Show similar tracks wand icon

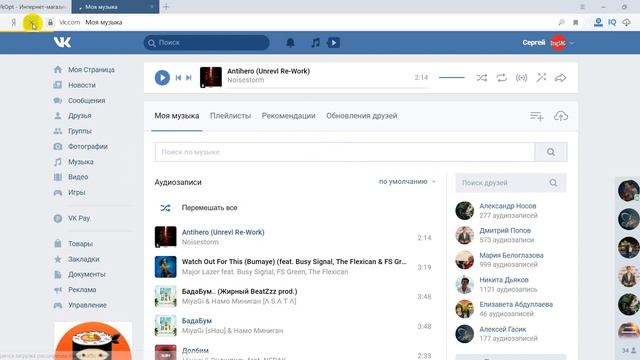coord(541,77)
